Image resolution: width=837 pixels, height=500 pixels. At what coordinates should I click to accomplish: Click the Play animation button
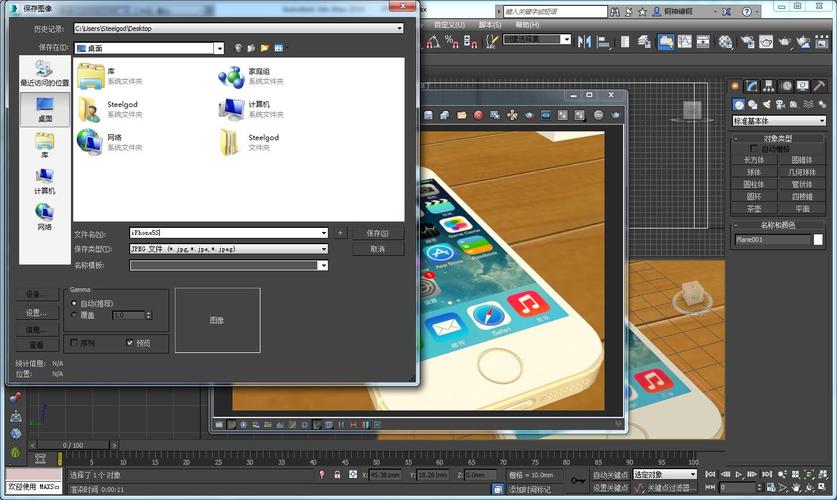[x=739, y=474]
